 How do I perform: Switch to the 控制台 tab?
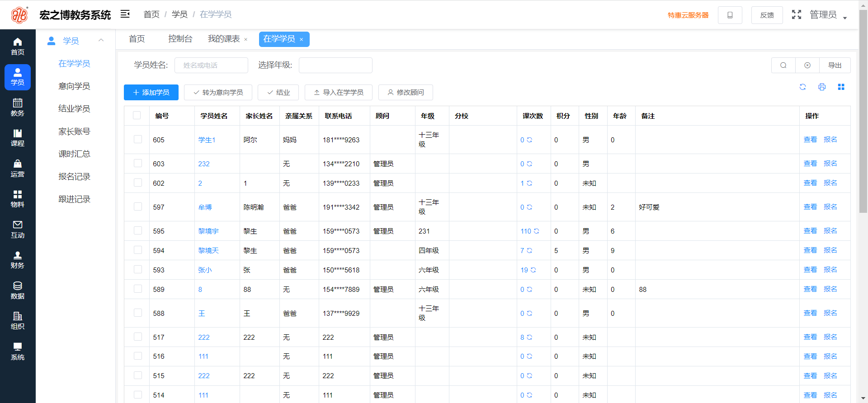click(x=180, y=39)
